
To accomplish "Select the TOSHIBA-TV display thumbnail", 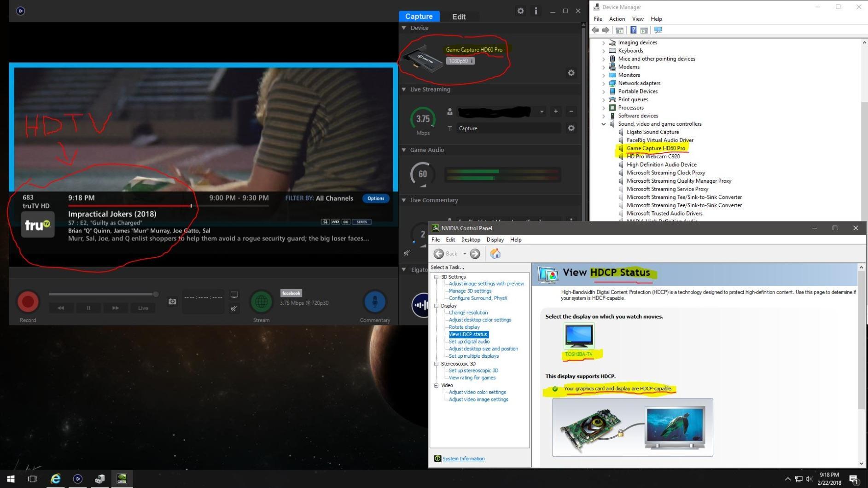I will coord(579,336).
